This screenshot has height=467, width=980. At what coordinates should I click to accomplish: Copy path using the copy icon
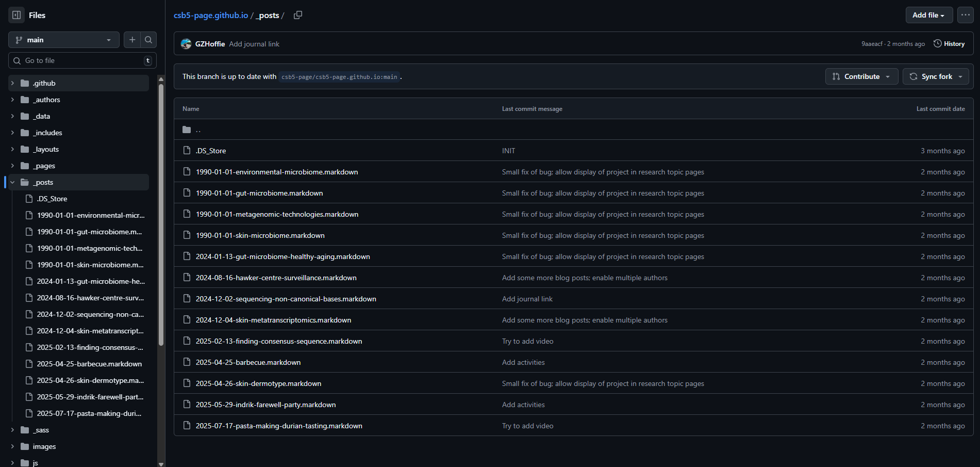click(x=298, y=15)
